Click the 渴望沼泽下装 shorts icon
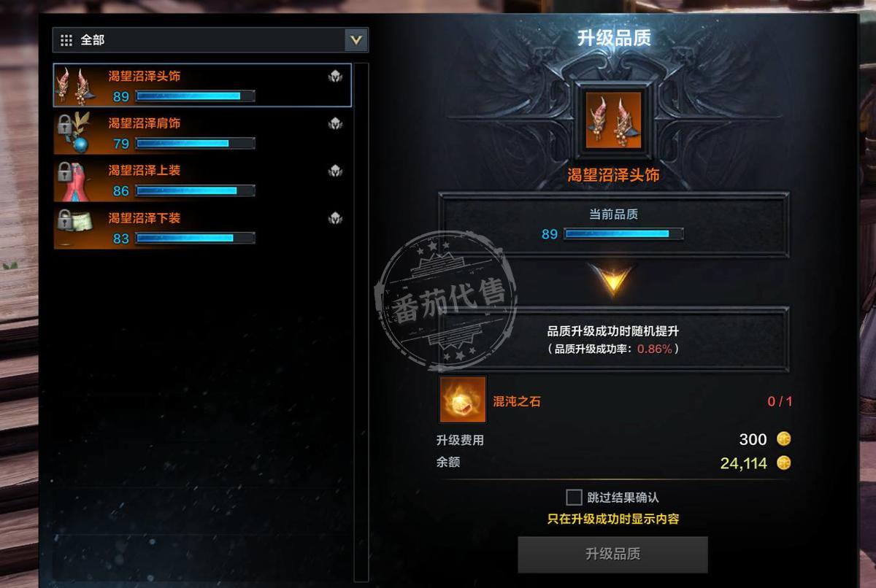Viewport: 876px width, 588px height. coord(77,228)
